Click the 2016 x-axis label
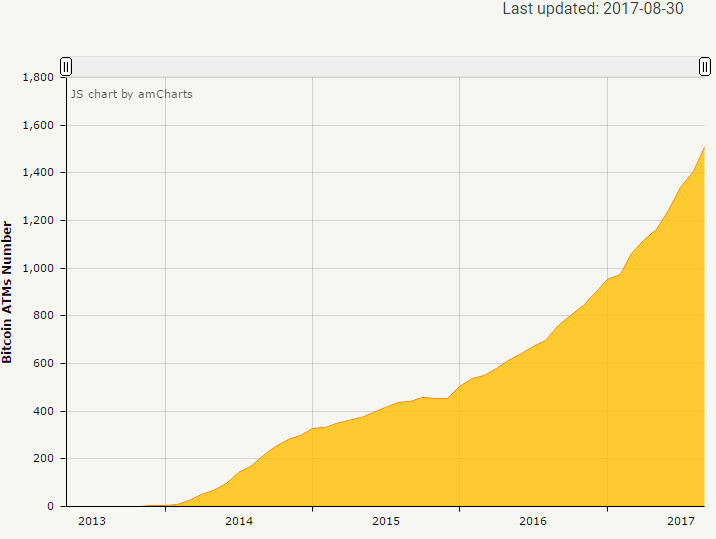Viewport: 716px width, 539px height. pyautogui.click(x=533, y=521)
